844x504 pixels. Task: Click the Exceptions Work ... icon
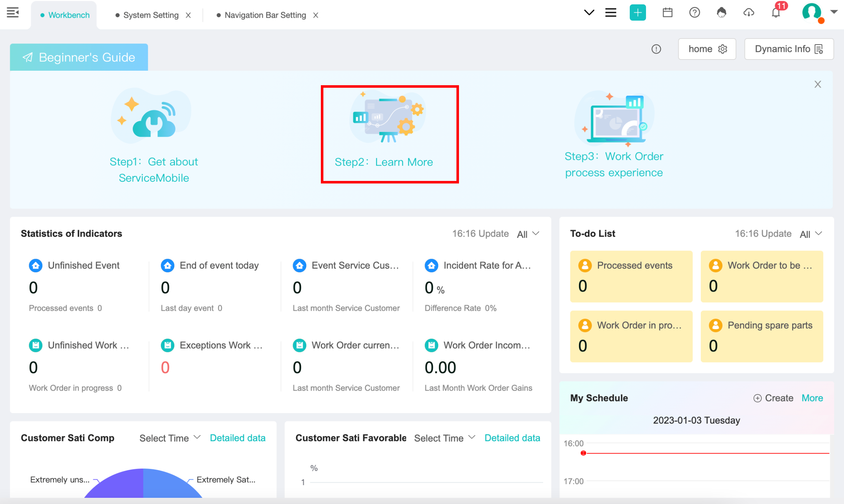167,346
